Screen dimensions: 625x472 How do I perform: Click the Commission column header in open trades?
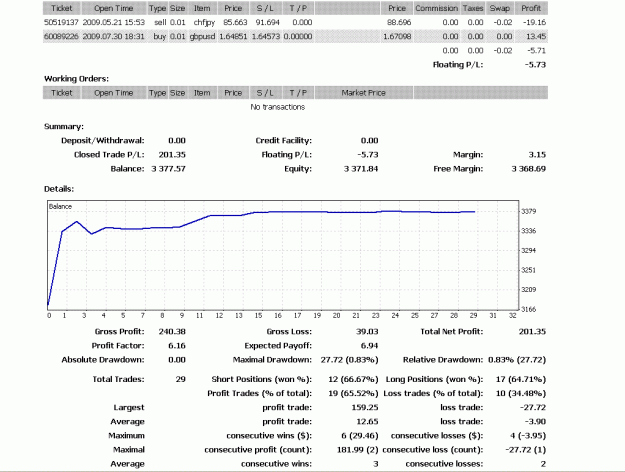pyautogui.click(x=436, y=8)
